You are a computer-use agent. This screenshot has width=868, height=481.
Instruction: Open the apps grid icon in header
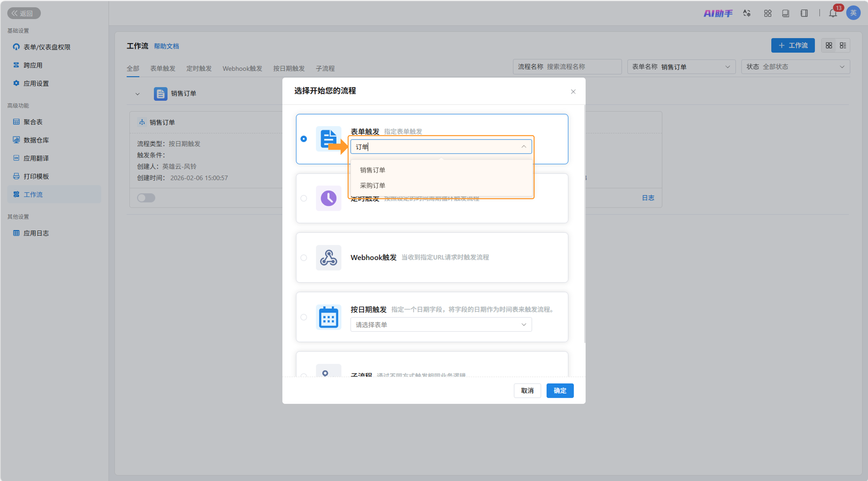point(768,13)
